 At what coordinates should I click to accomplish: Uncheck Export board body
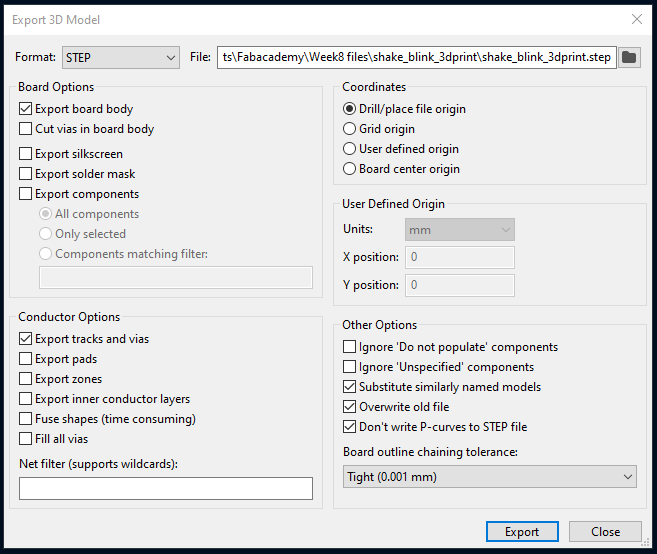coord(26,109)
